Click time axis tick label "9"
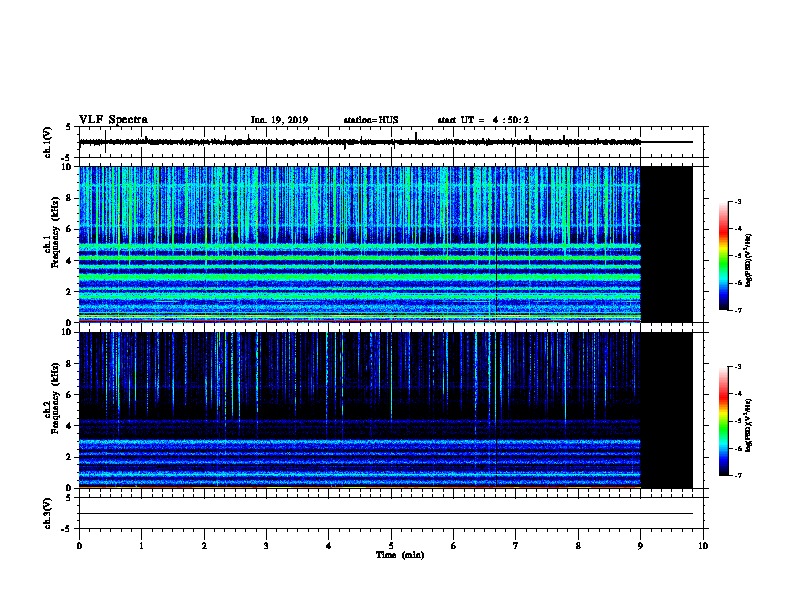Image resolution: width=792 pixels, height=612 pixels. [640, 545]
